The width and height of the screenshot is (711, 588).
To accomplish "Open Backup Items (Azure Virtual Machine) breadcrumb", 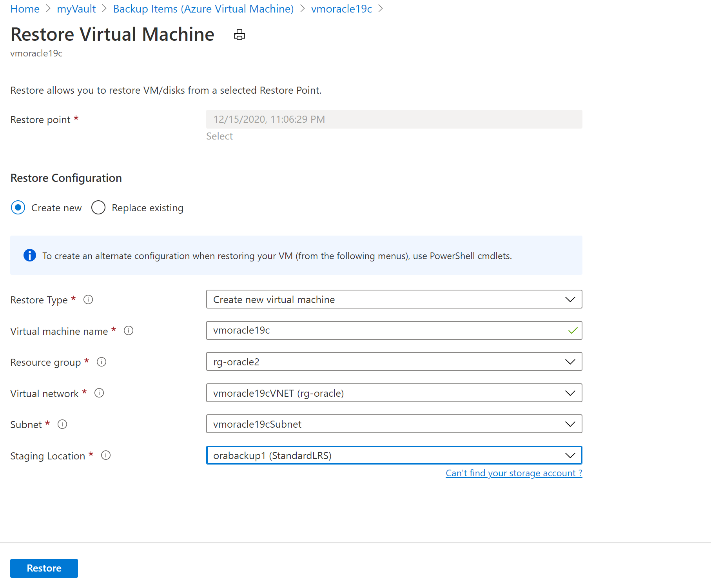I will (x=203, y=9).
